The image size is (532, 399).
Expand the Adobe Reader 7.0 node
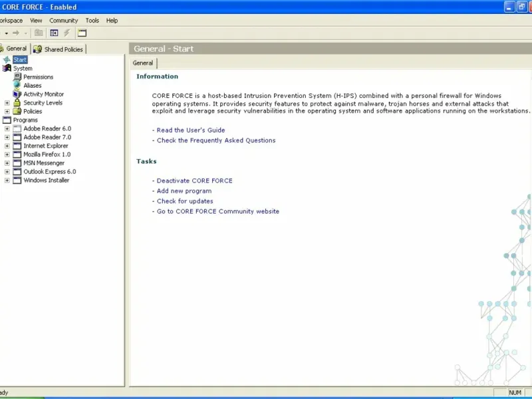click(7, 137)
